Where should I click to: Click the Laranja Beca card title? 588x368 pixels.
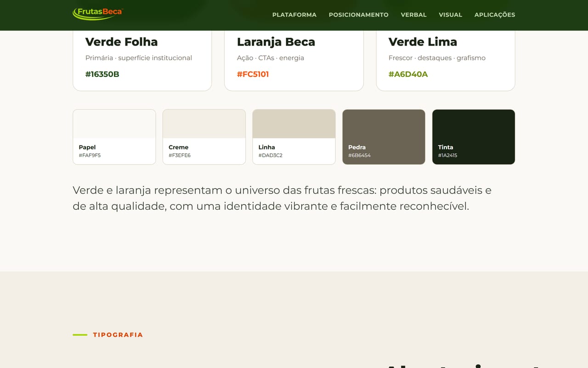click(276, 42)
